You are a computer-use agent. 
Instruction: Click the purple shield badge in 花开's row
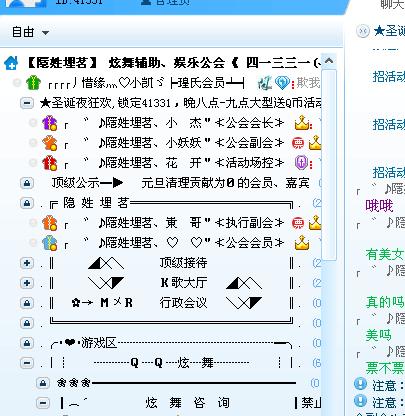pyautogui.click(x=301, y=163)
